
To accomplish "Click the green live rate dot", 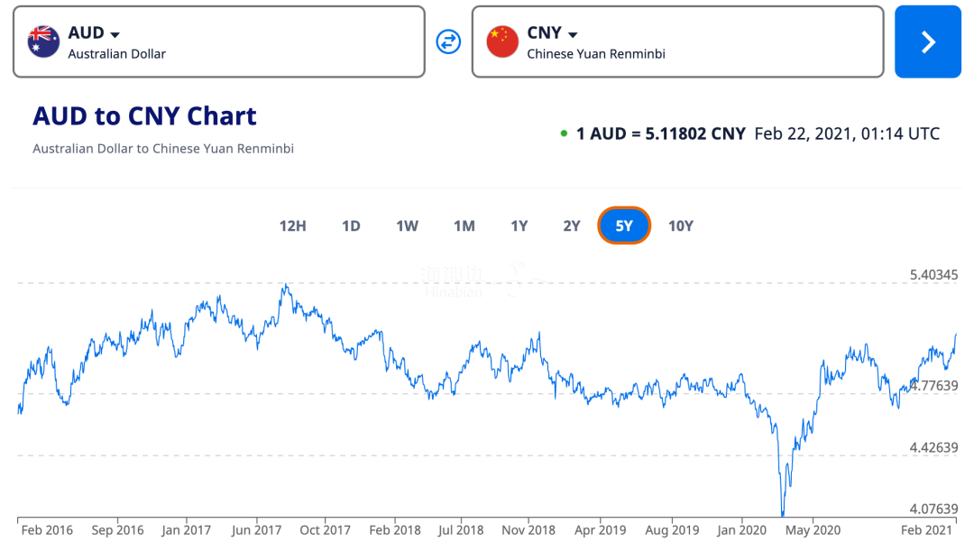I will click(564, 134).
